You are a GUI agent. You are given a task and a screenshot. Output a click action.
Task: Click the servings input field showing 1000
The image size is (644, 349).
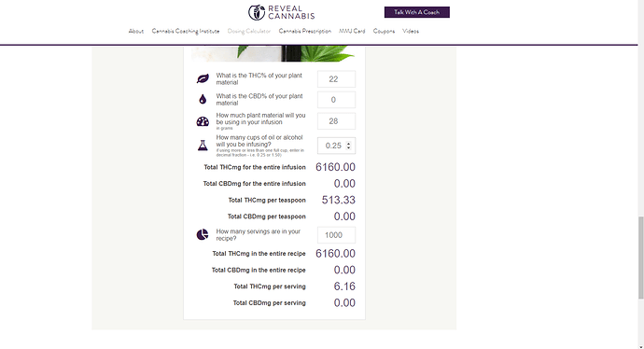click(x=336, y=235)
